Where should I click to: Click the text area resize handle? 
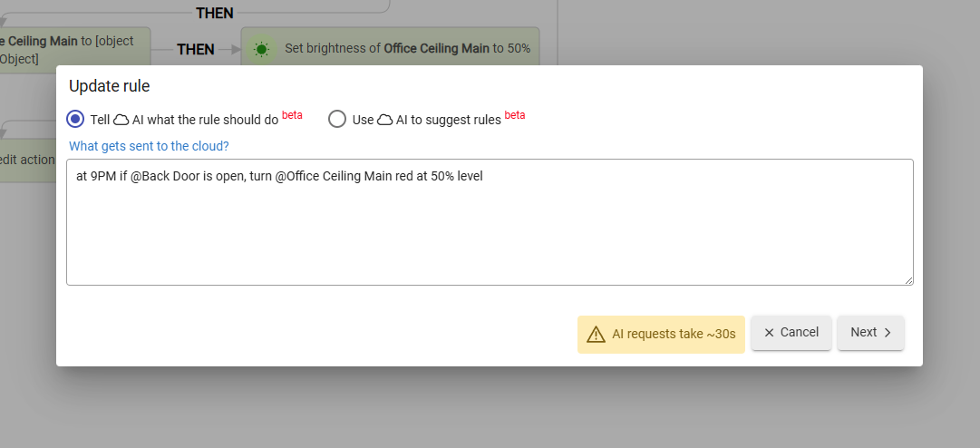pyautogui.click(x=907, y=280)
